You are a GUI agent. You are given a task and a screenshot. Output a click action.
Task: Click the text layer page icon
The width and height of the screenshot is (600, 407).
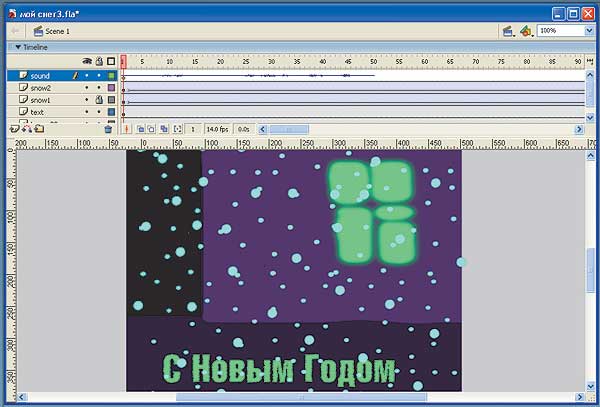[x=24, y=112]
